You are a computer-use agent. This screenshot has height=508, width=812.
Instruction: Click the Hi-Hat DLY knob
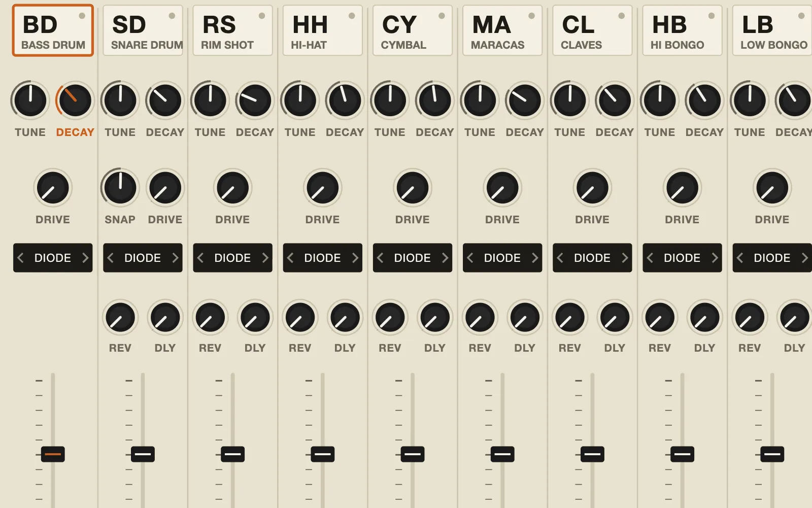click(x=345, y=318)
